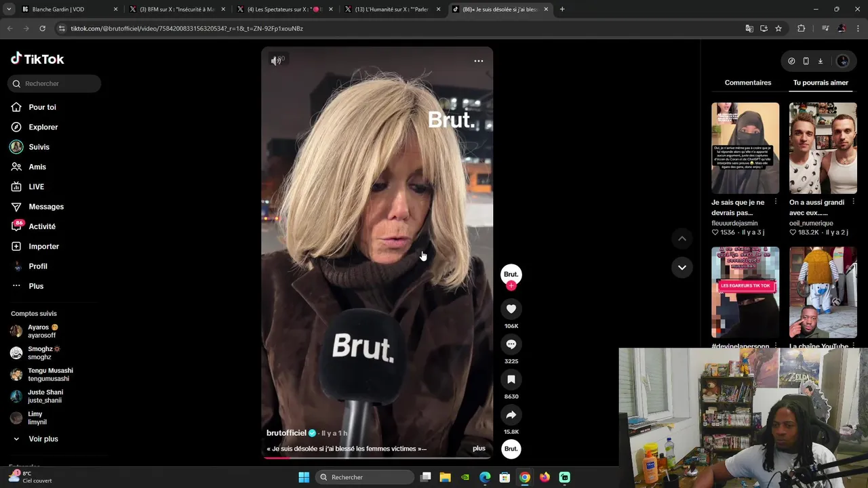Expand the caption with plus

(x=479, y=448)
